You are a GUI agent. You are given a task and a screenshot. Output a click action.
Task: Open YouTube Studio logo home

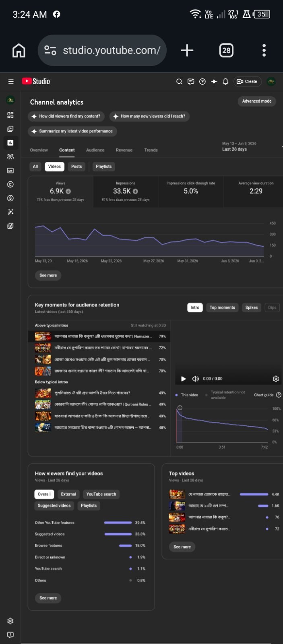pos(36,81)
